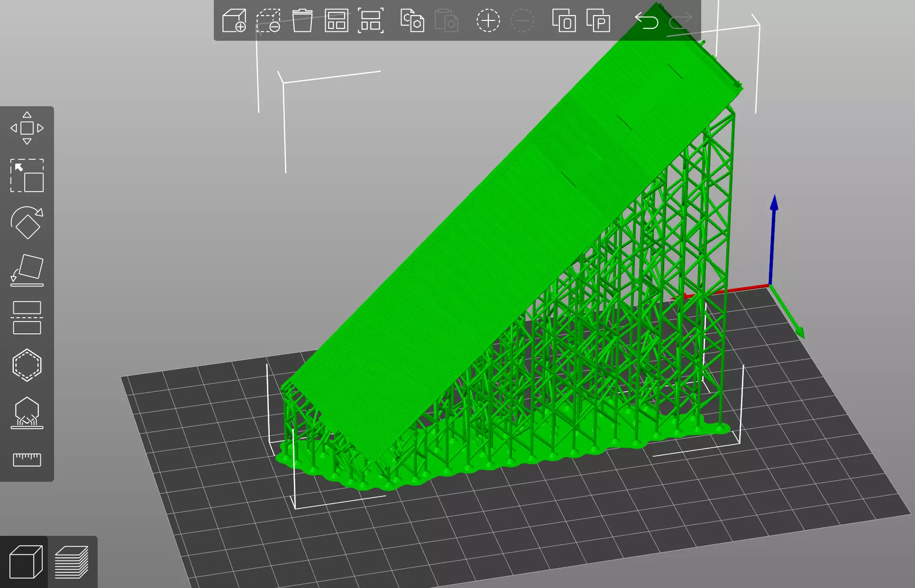Select the Move gizmo tool

coord(27,128)
